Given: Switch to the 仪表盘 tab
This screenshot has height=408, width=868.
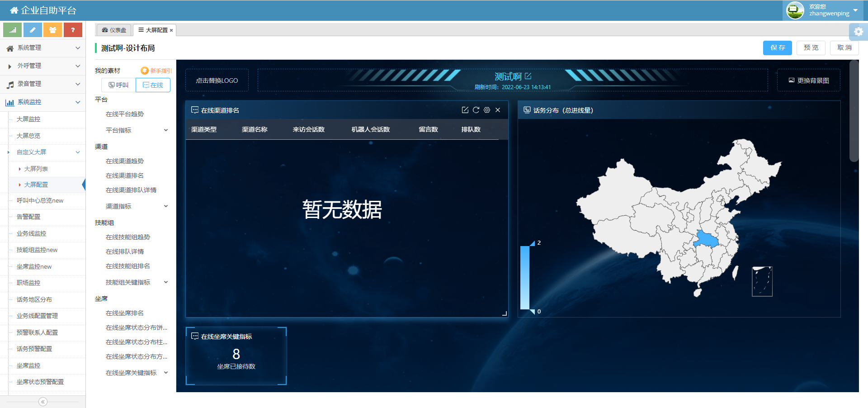Looking at the screenshot, I should pos(114,30).
